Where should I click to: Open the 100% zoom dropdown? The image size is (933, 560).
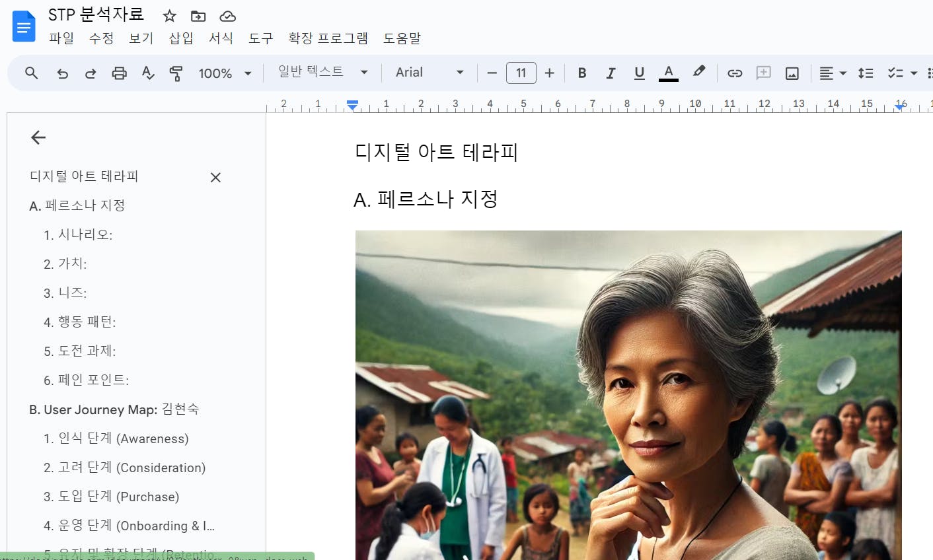(x=225, y=73)
